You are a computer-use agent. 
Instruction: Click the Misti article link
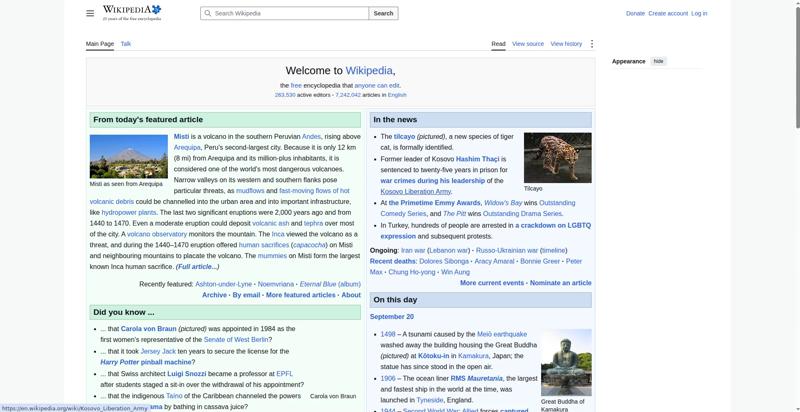pyautogui.click(x=181, y=137)
